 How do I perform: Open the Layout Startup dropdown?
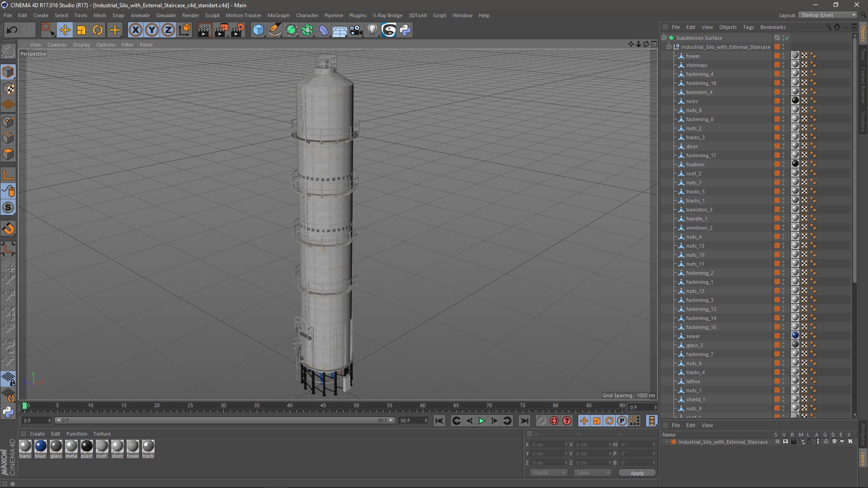point(828,15)
